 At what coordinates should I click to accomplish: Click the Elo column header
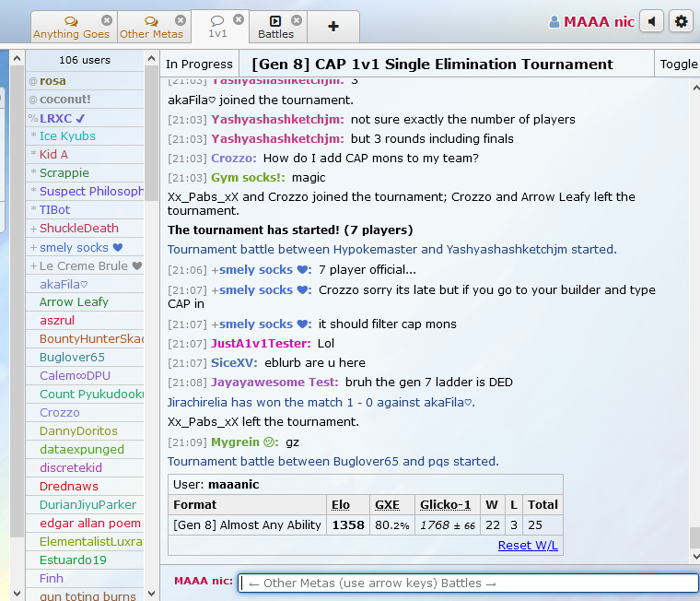tap(341, 504)
